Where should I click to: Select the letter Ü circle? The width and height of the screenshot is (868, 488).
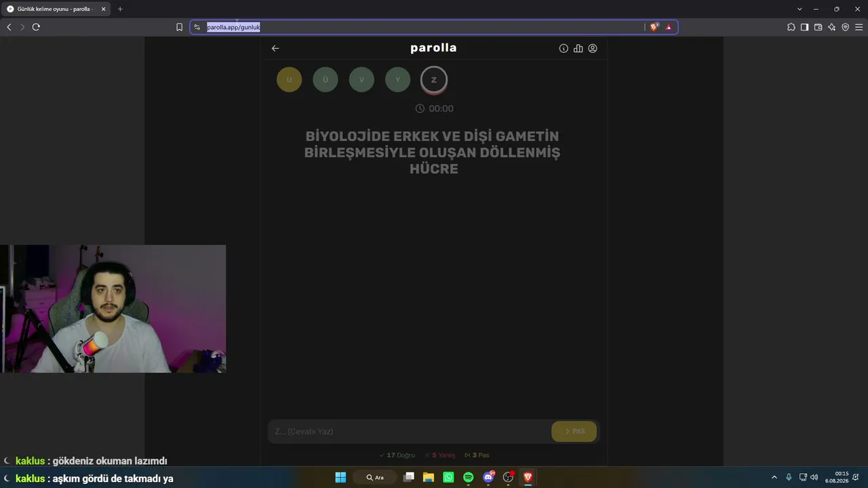coord(325,80)
